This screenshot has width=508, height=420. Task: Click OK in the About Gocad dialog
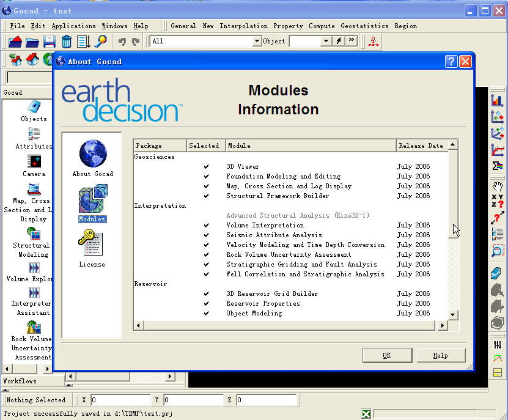tap(387, 356)
